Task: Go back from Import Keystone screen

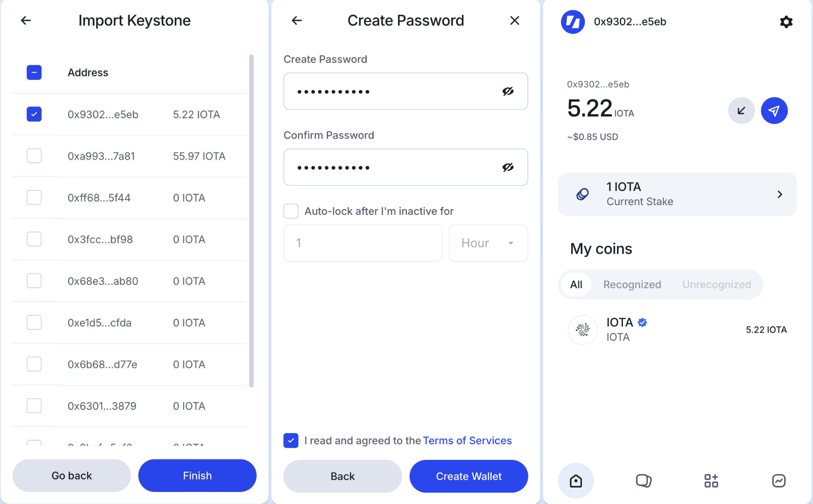Action: tap(26, 21)
